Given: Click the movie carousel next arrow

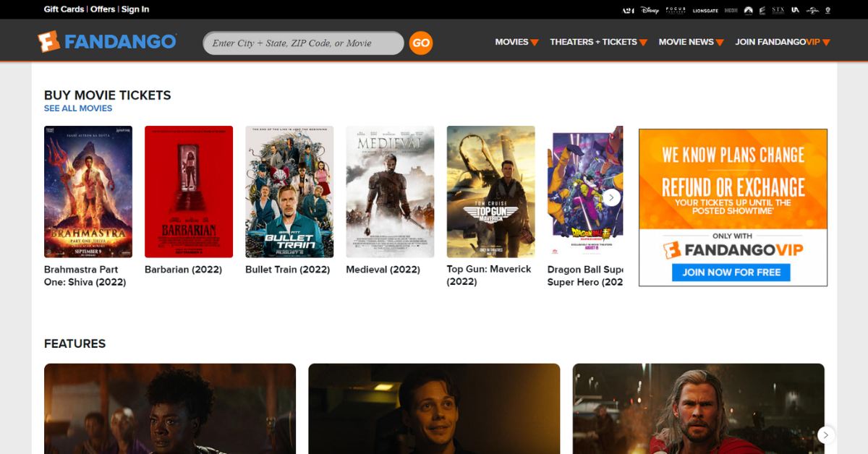Looking at the screenshot, I should (610, 197).
